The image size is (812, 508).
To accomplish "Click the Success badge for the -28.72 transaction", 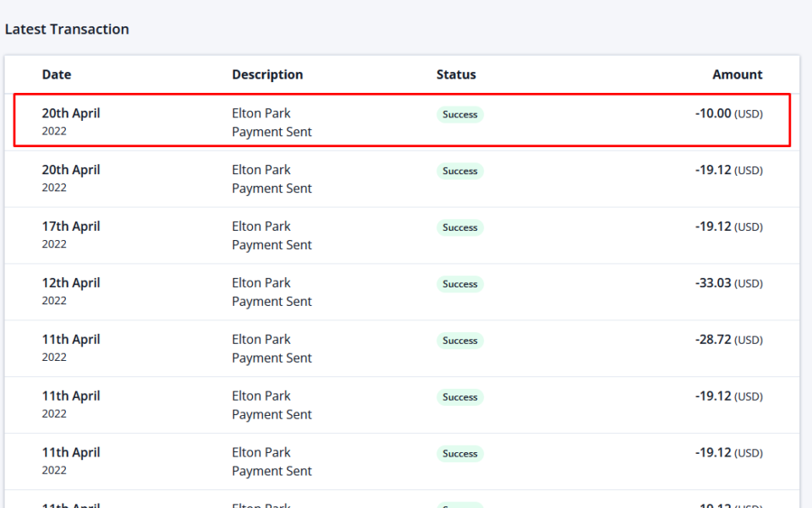I will [x=460, y=341].
